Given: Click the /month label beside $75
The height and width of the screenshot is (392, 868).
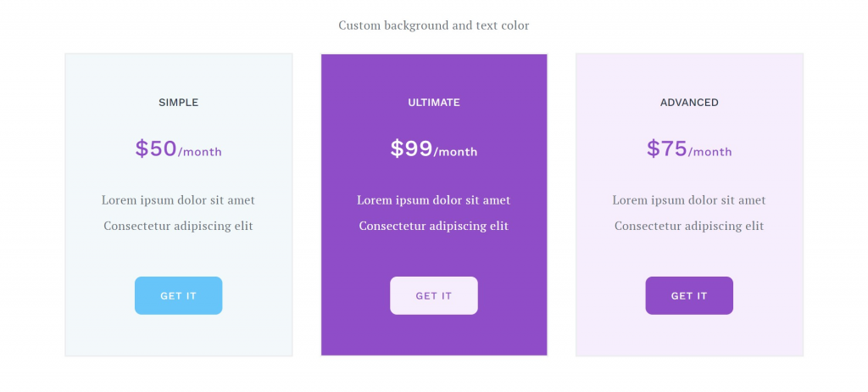Looking at the screenshot, I should (710, 152).
